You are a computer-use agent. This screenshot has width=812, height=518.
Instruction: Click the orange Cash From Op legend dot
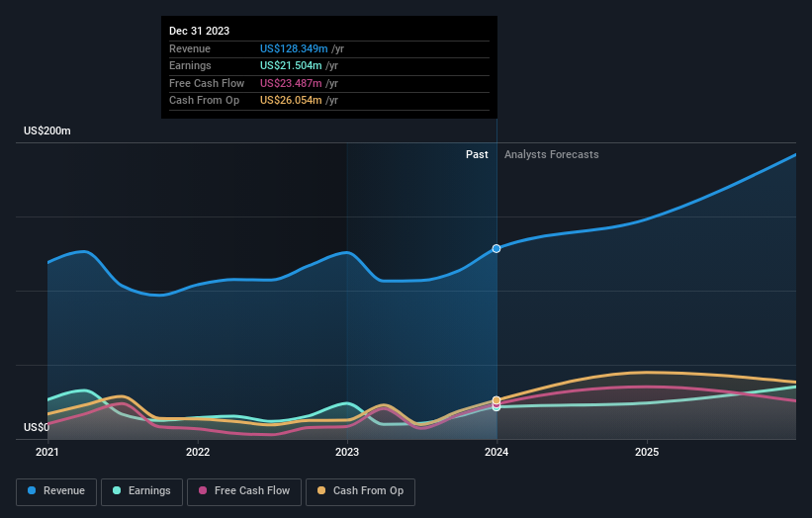321,490
